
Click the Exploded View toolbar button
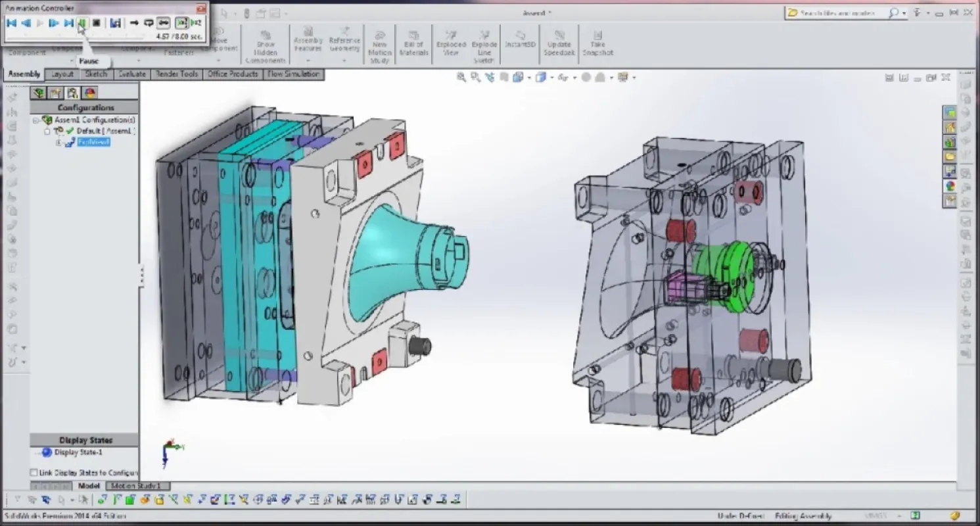pyautogui.click(x=451, y=44)
